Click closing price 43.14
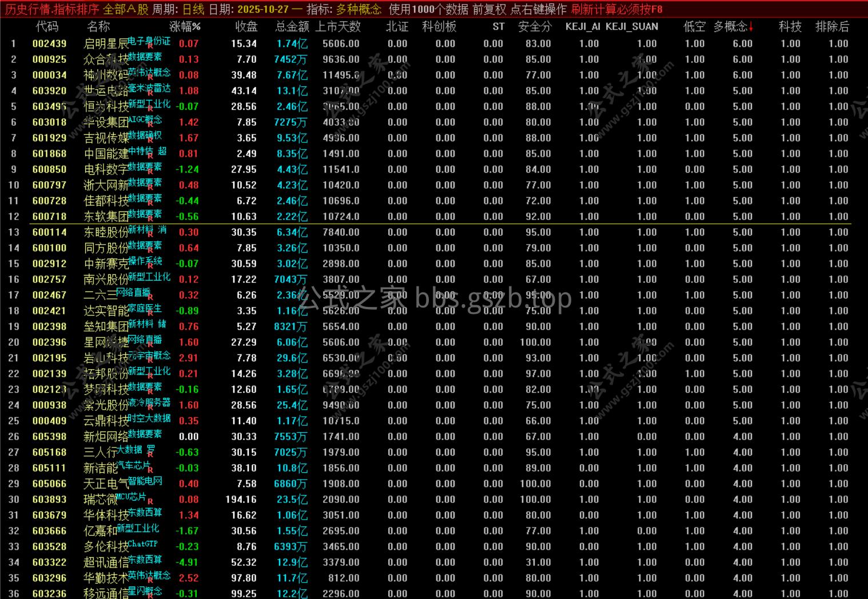868x599 pixels. coord(244,91)
